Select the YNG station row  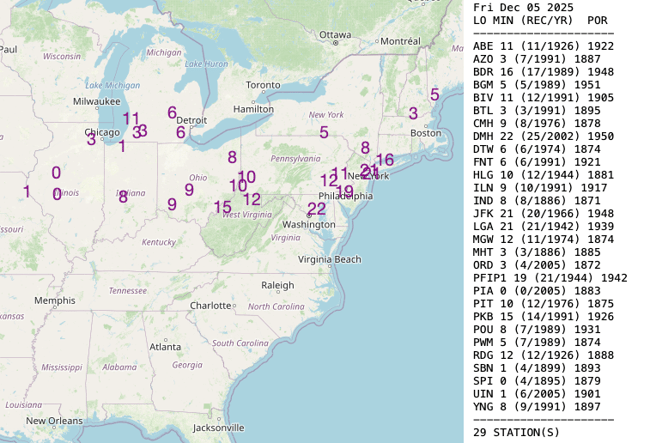539,407
